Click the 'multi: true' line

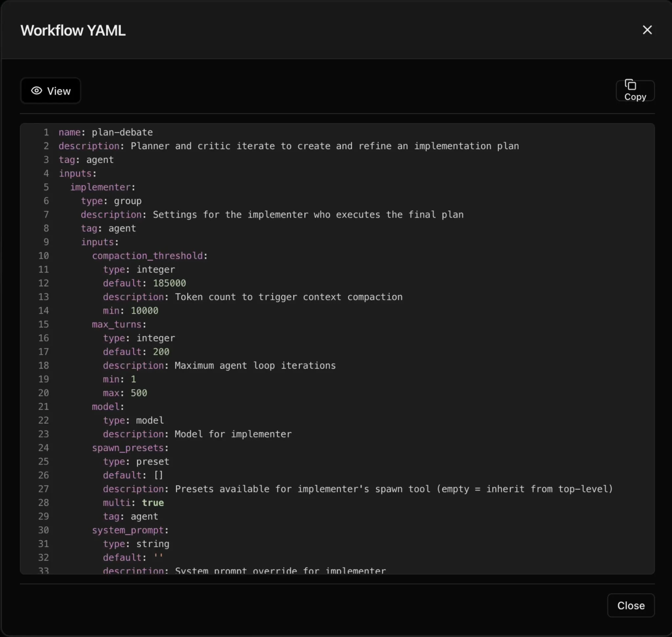tap(134, 503)
